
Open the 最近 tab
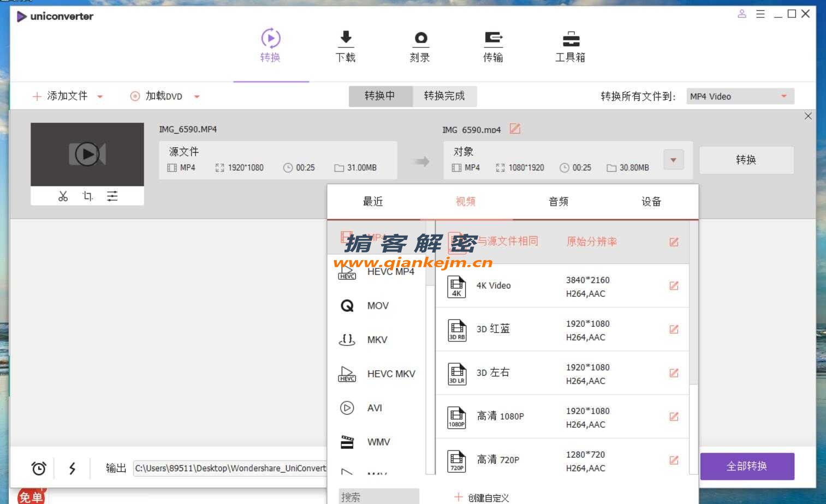(373, 202)
